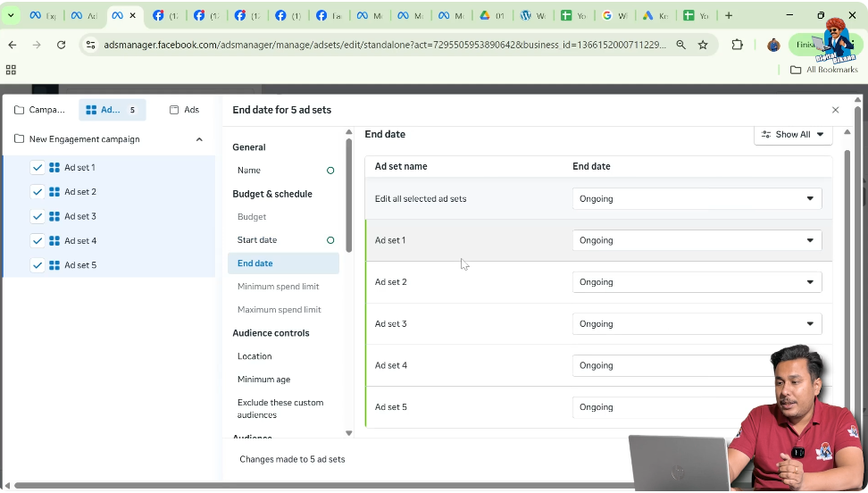Open the Ad set 2 end date dropdown
This screenshot has width=868, height=493.
(697, 282)
